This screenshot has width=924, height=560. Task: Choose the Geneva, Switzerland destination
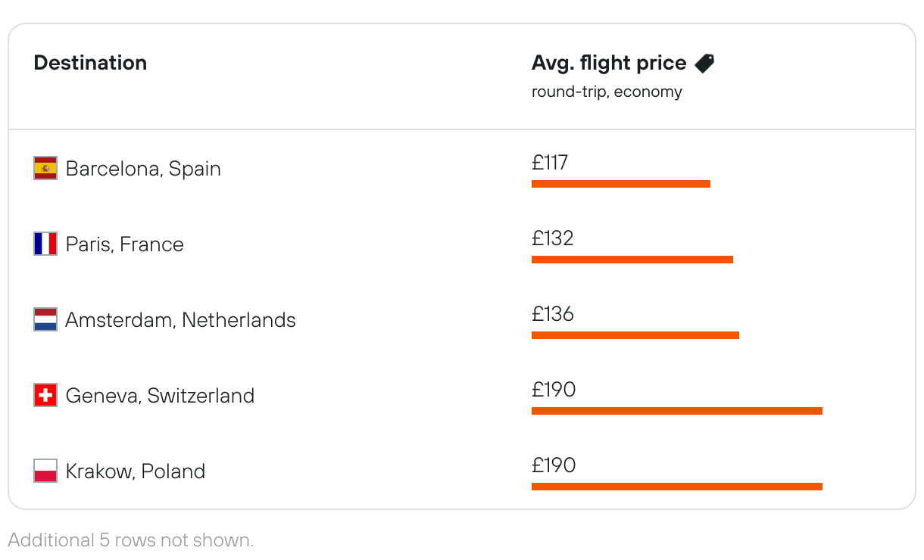160,395
